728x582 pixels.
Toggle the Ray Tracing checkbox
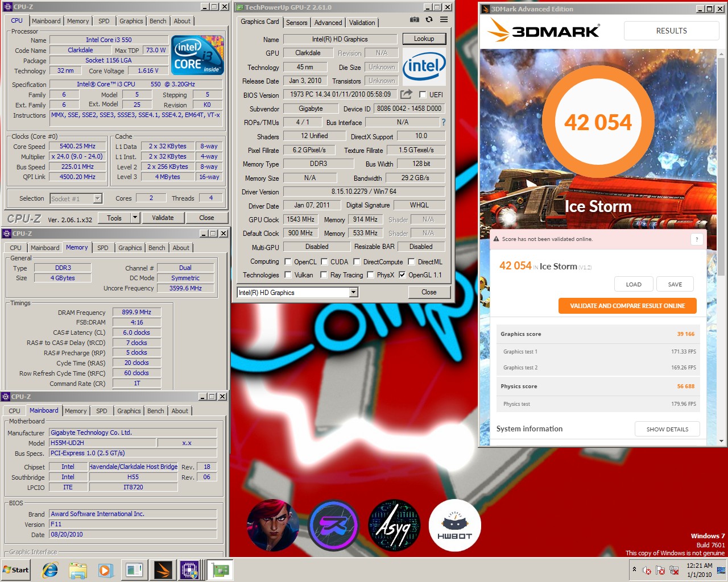pyautogui.click(x=324, y=275)
